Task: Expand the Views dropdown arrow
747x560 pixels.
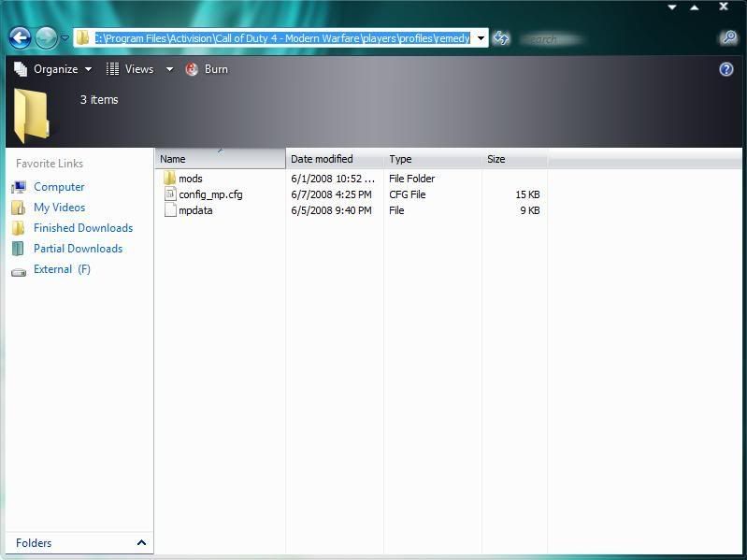Action: pyautogui.click(x=169, y=69)
